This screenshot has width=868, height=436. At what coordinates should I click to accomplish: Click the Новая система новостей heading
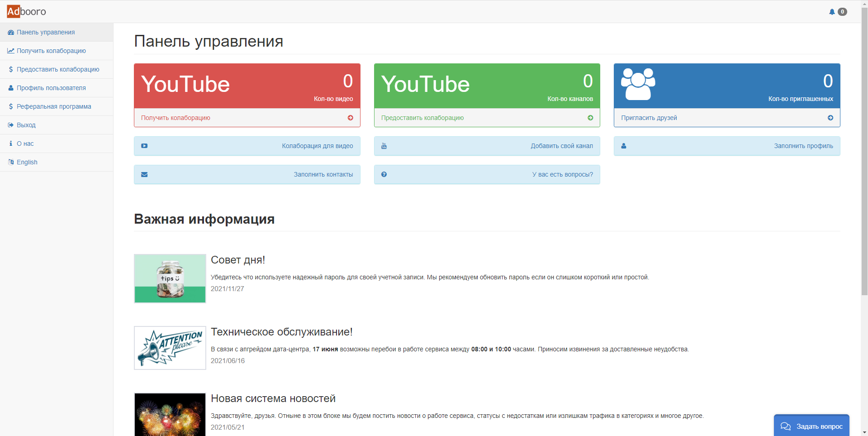pos(273,398)
